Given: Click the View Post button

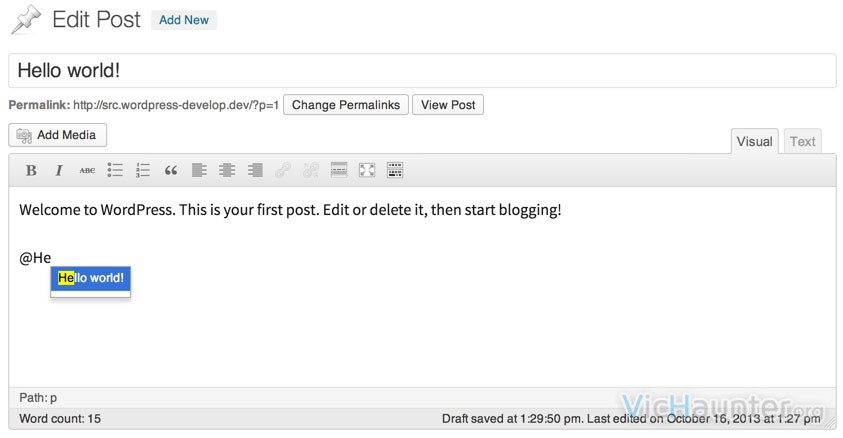Looking at the screenshot, I should pyautogui.click(x=448, y=105).
